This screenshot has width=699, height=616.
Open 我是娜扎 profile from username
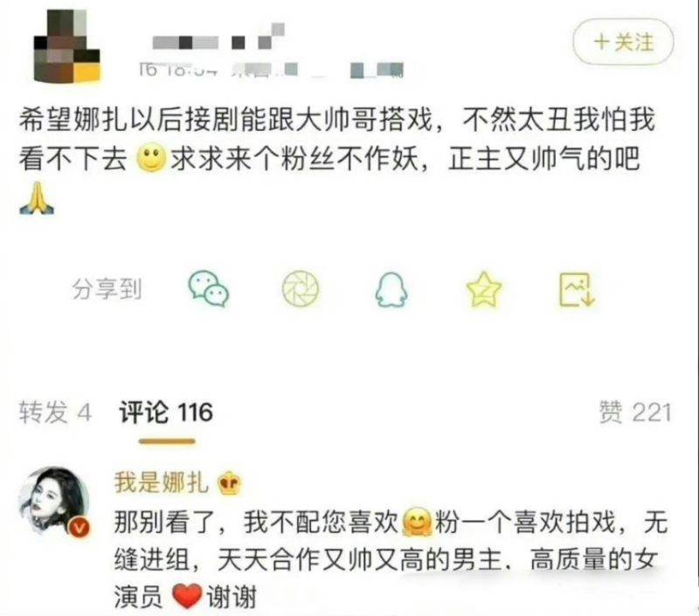[x=162, y=482]
